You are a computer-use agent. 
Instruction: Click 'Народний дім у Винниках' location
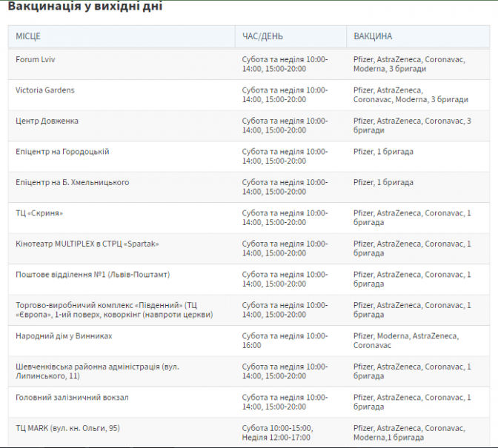point(64,336)
